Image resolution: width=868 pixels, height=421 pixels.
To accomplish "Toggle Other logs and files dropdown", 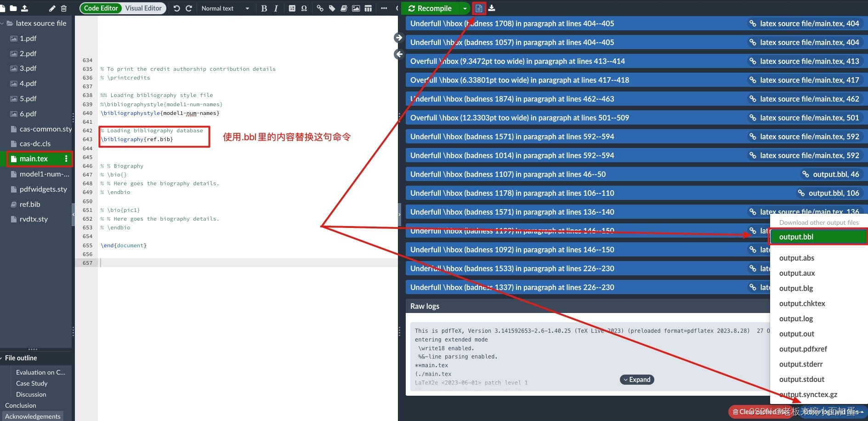I will coord(833,412).
